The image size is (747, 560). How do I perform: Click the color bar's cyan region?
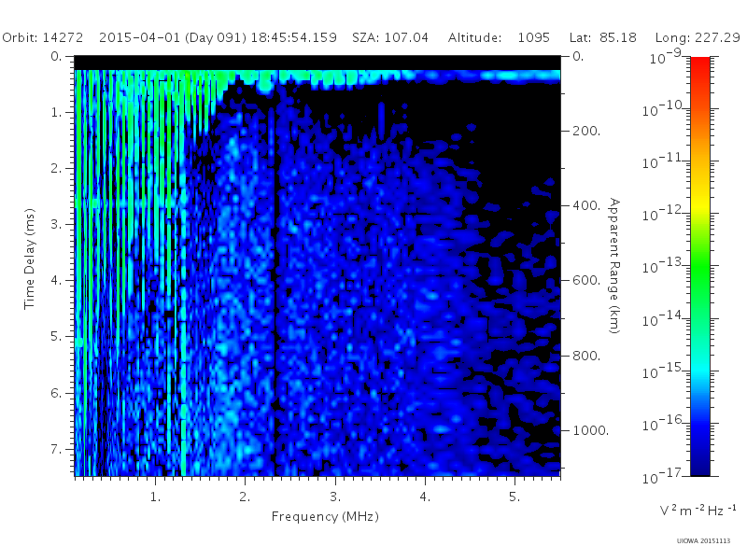[x=699, y=369]
